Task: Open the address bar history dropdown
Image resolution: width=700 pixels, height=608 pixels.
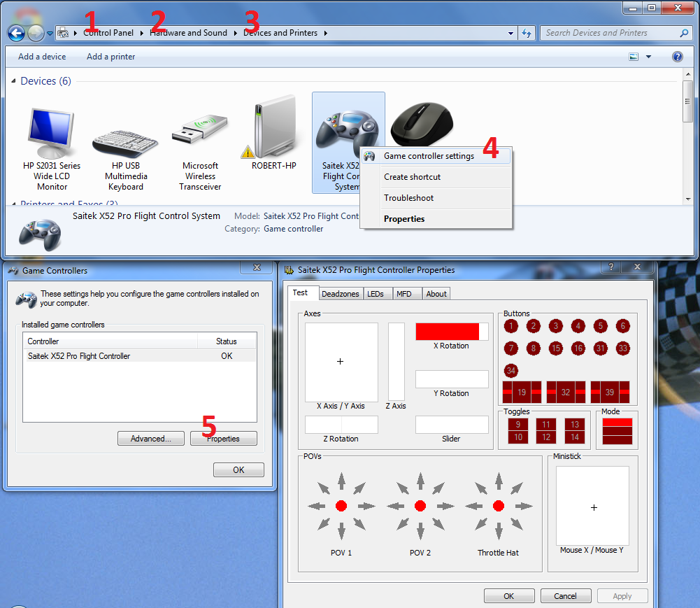Action: [510, 33]
